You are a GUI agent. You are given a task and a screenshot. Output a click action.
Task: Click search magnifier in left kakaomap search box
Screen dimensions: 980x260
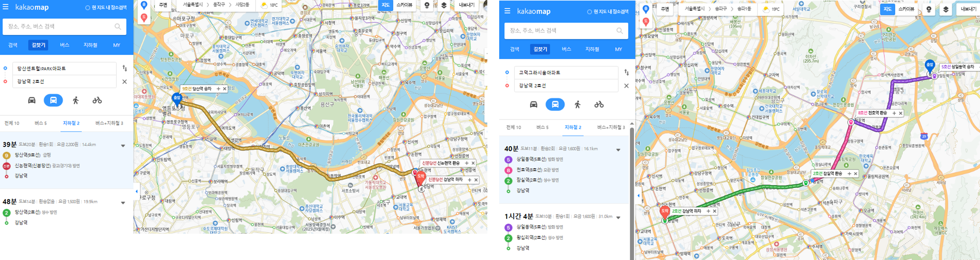[118, 26]
